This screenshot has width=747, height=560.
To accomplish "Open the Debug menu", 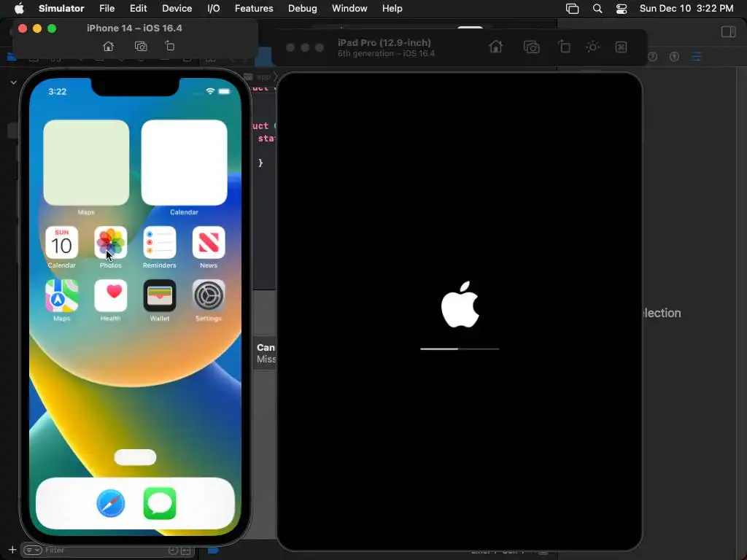I will coord(303,8).
